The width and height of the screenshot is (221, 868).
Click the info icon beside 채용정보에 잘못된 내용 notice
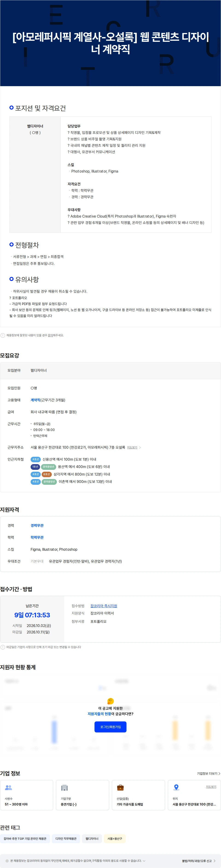point(3,335)
